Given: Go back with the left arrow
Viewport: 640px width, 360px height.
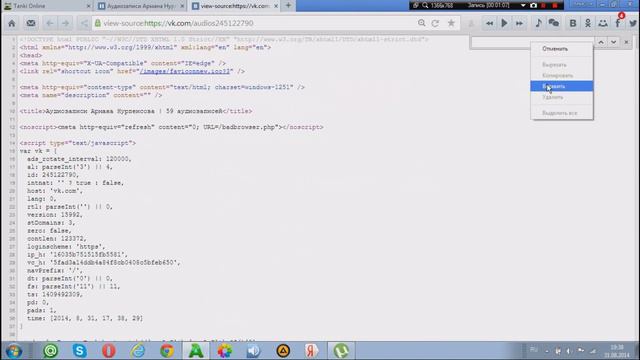Looking at the screenshot, I should click(x=50, y=23).
